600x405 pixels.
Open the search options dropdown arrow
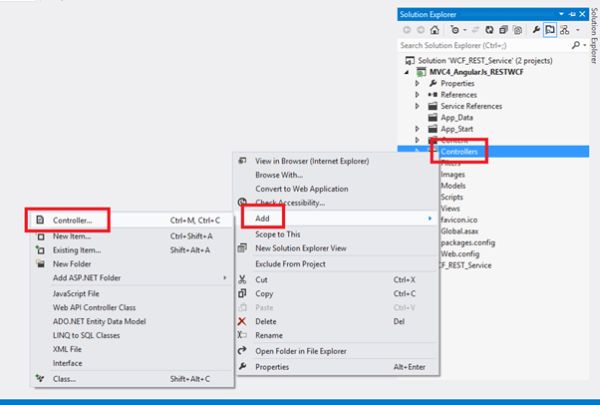(585, 45)
